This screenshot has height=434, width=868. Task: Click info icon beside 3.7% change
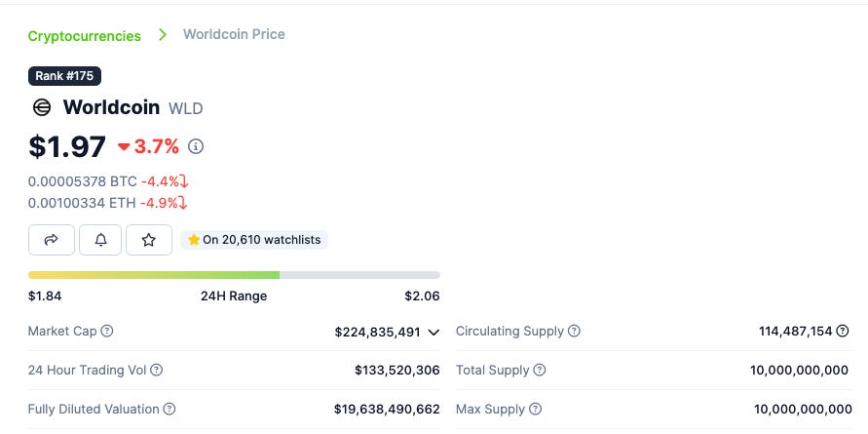click(196, 146)
